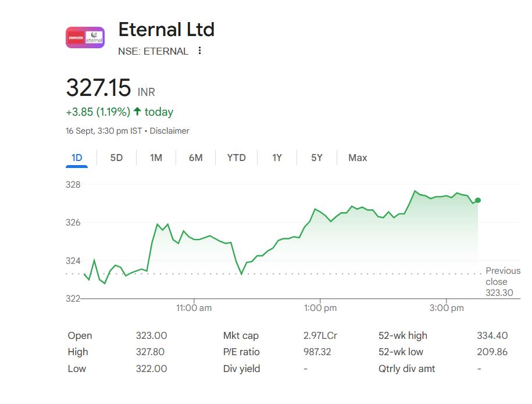Image resolution: width=532 pixels, height=404 pixels.
Task: Select the YTD time range
Action: click(236, 158)
